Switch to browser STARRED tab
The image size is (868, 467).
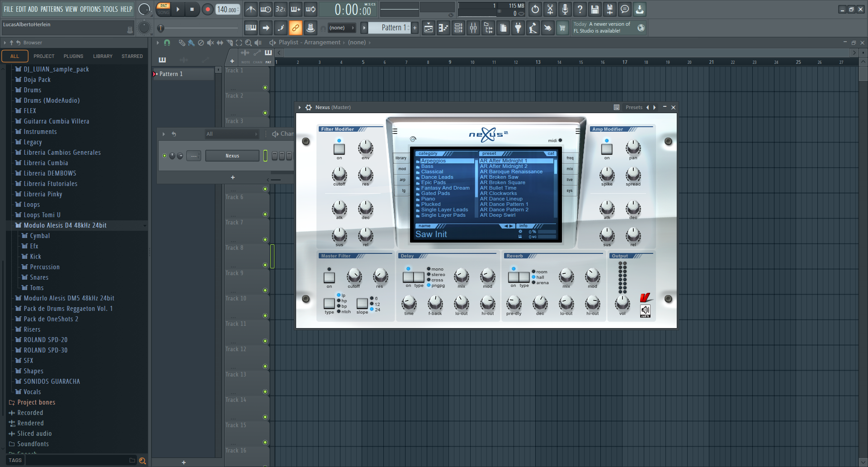click(x=132, y=56)
